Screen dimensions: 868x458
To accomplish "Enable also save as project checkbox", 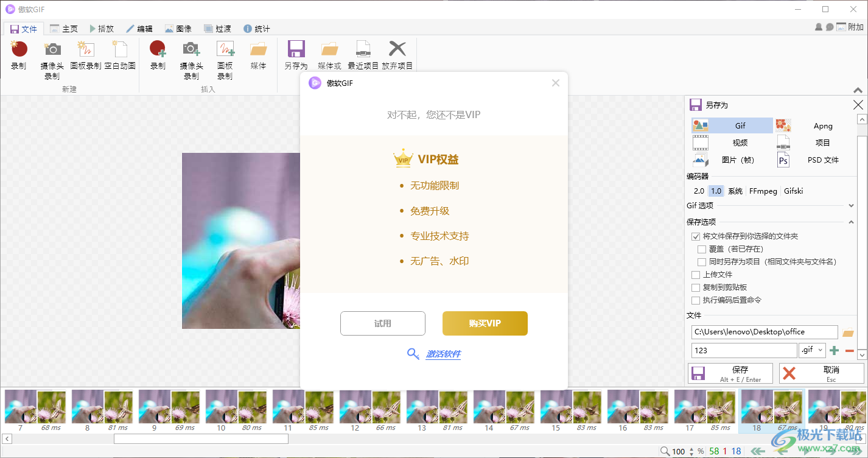I will tap(702, 261).
